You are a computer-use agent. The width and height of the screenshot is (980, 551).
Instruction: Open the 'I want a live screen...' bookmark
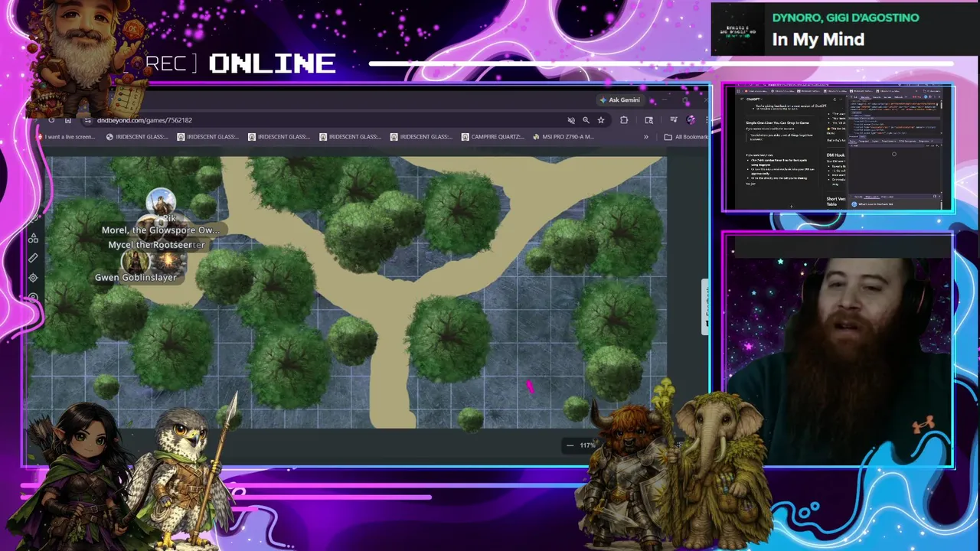[67, 137]
